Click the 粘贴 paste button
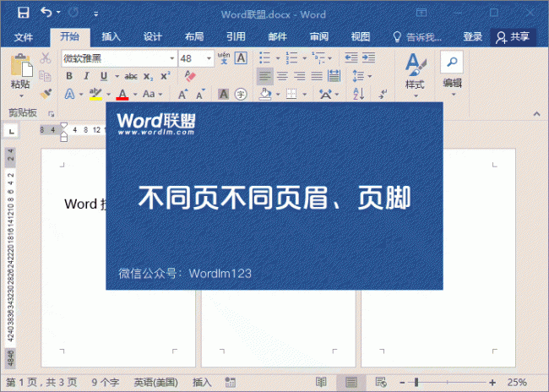549x392 pixels. click(20, 71)
